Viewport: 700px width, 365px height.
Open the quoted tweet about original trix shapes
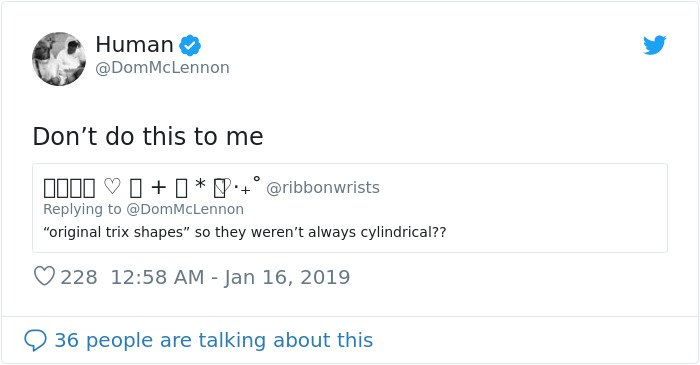350,208
